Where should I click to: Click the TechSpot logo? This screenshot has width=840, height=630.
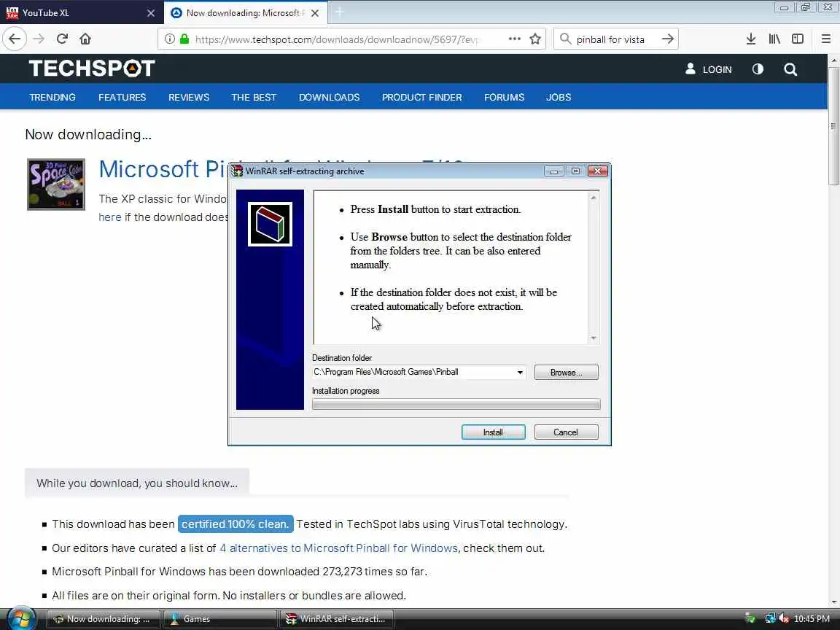click(x=92, y=68)
